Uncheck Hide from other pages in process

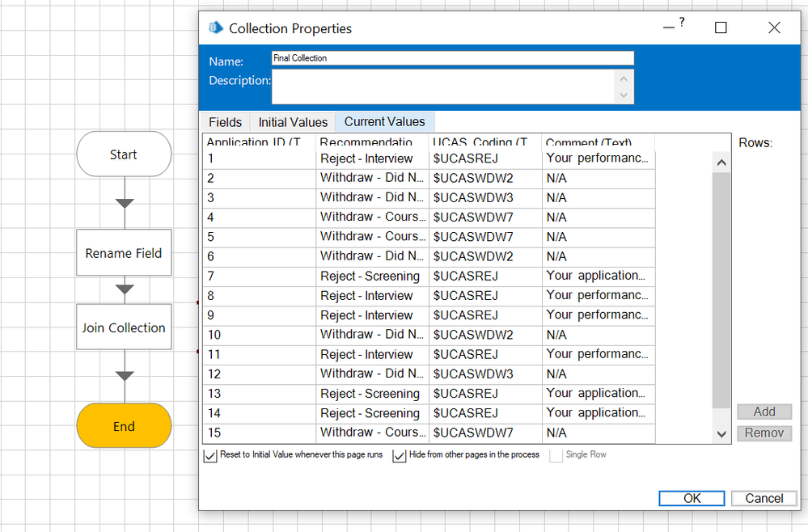[400, 456]
